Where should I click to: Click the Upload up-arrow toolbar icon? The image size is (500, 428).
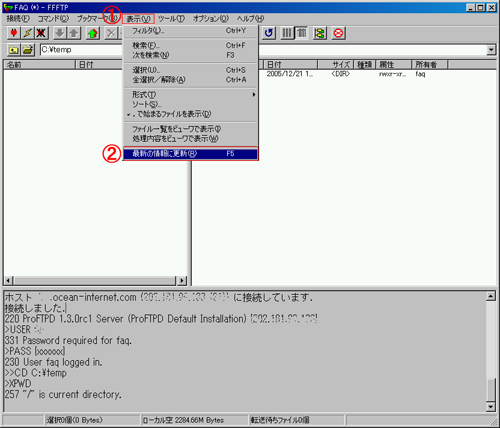pyautogui.click(x=74, y=33)
